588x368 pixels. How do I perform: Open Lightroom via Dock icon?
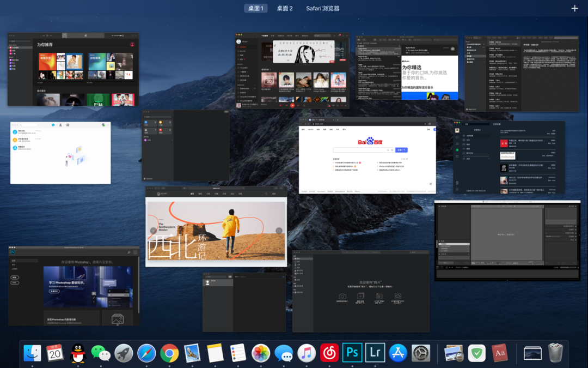(375, 353)
